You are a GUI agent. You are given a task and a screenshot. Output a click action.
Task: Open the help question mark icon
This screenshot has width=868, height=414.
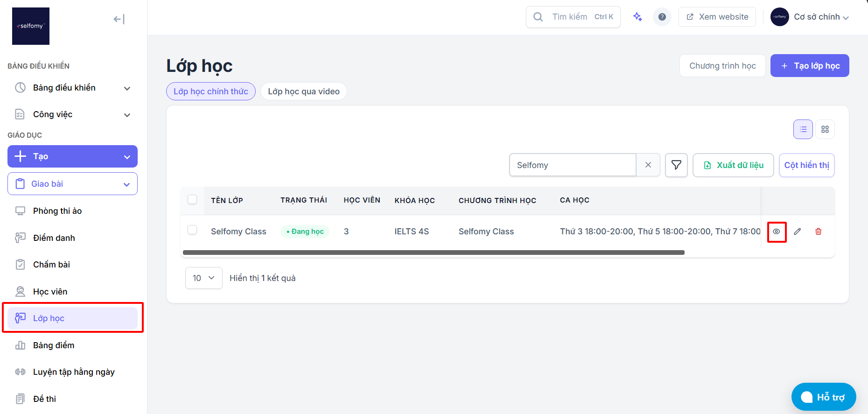662,17
